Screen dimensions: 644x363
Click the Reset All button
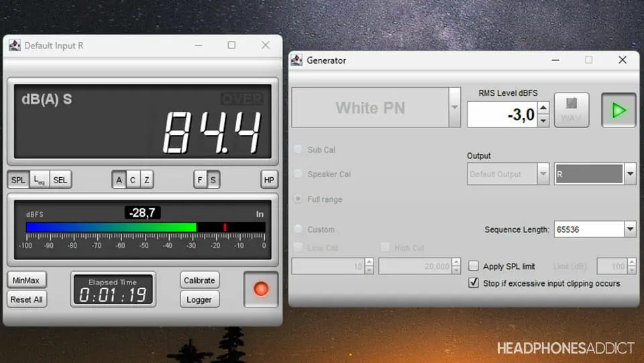coord(26,299)
